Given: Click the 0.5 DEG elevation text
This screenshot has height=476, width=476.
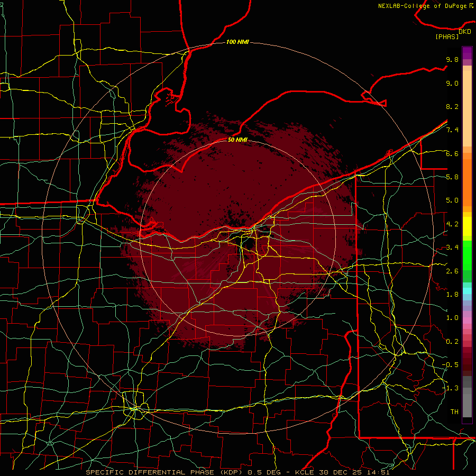Looking at the screenshot, I should click(265, 472).
